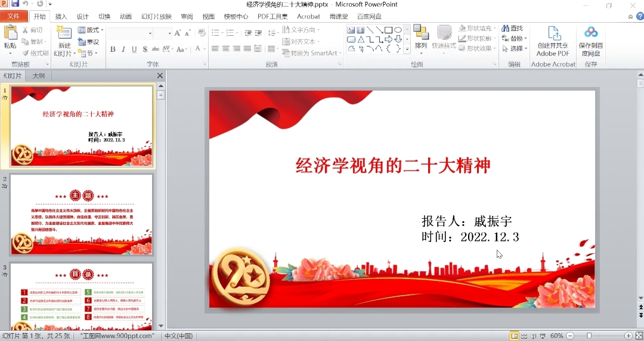Switch to the 大纲 outline pane tab
The height and width of the screenshot is (341, 644).
(x=39, y=76)
